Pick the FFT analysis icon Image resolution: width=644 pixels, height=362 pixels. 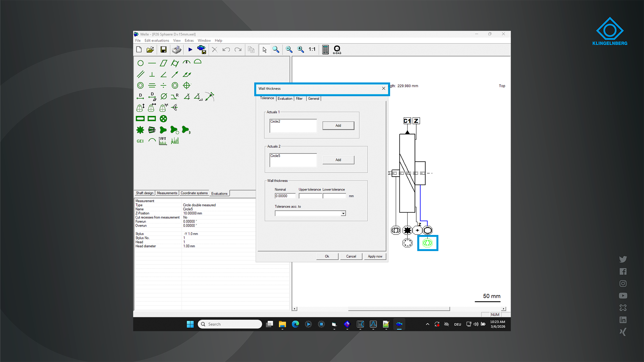pos(163,141)
